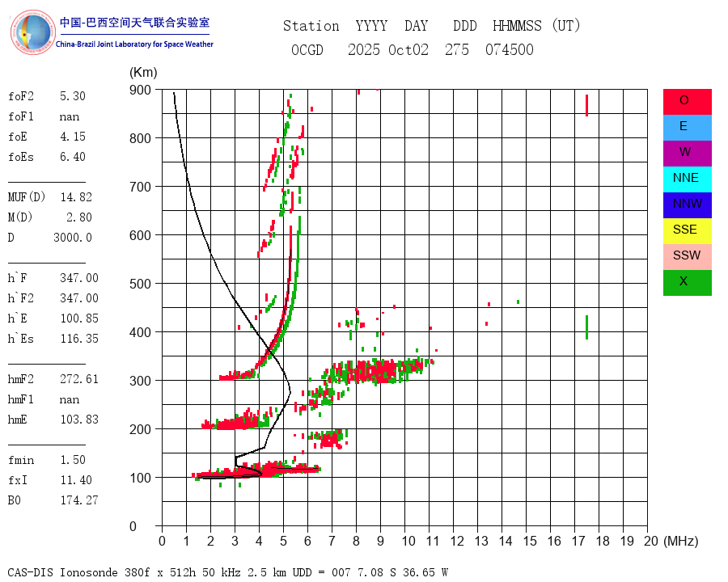728x582 pixels.
Task: Click the hmF2 value 272.61
Action: click(79, 379)
